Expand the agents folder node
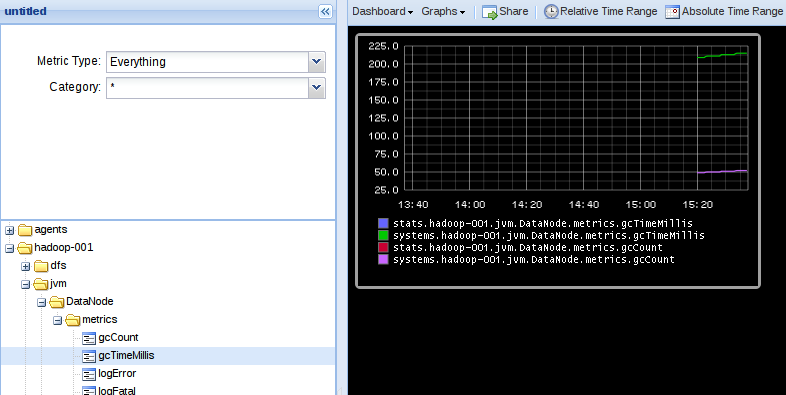Image resolution: width=786 pixels, height=395 pixels. click(10, 231)
